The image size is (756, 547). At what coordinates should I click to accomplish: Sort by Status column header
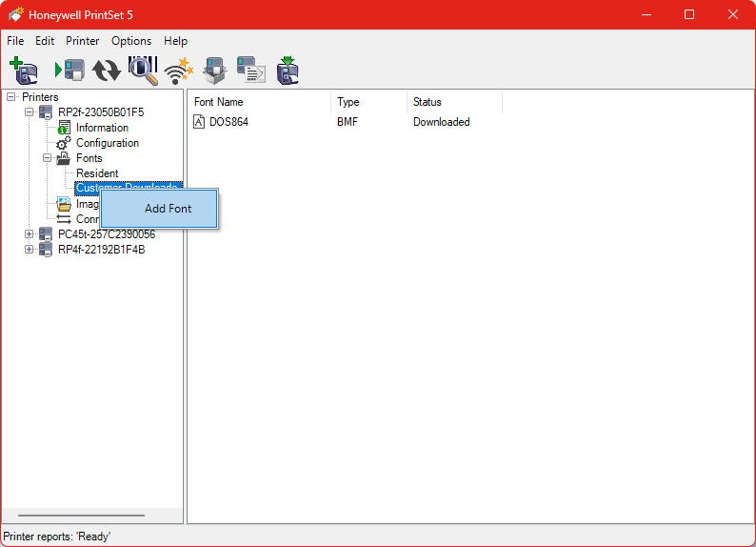click(455, 102)
